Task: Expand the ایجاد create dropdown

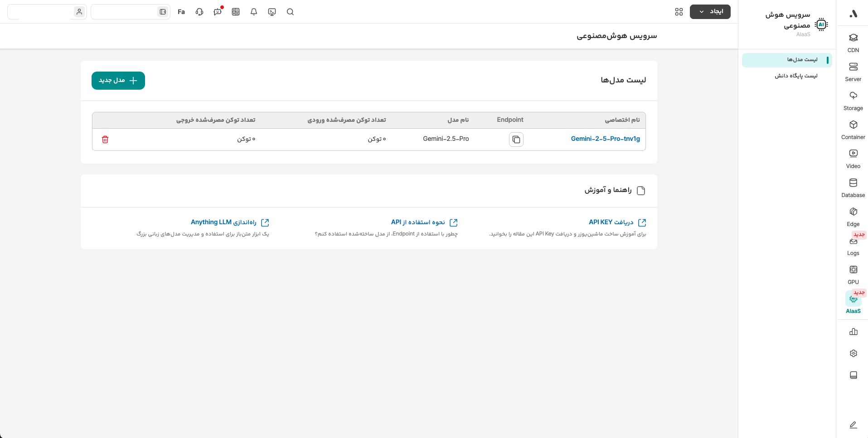Action: [710, 12]
